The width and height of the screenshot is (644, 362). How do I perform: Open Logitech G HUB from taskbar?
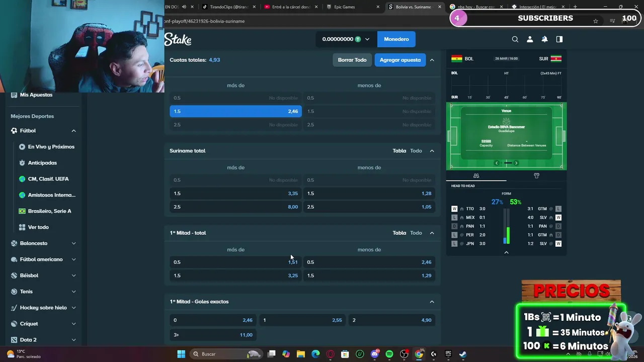tap(433, 354)
